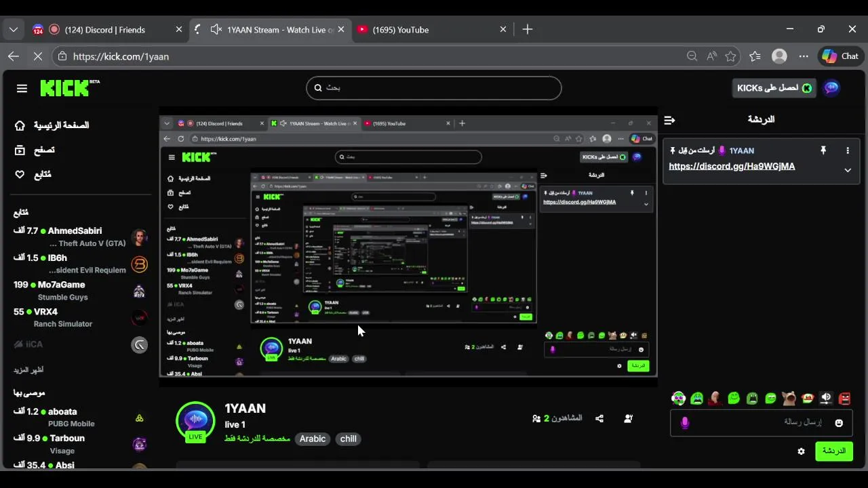
Task: Click the 1YAAN live streamer avatar
Action: [195, 420]
